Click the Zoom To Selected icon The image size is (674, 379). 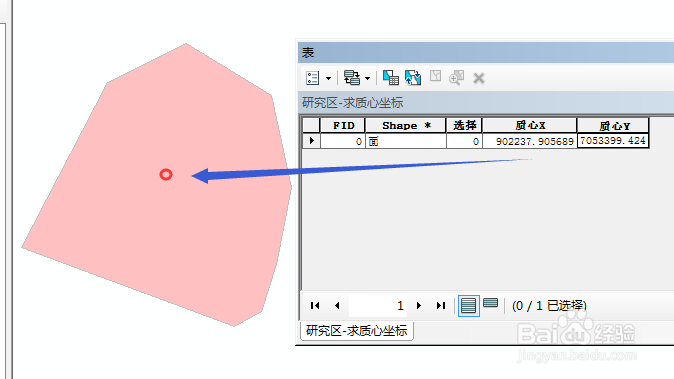click(456, 78)
